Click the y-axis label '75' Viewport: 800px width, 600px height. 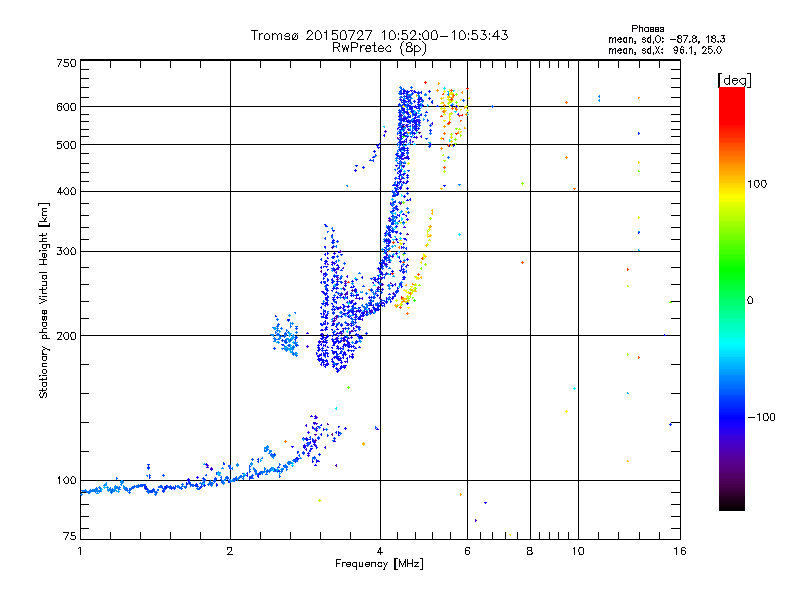(70, 536)
